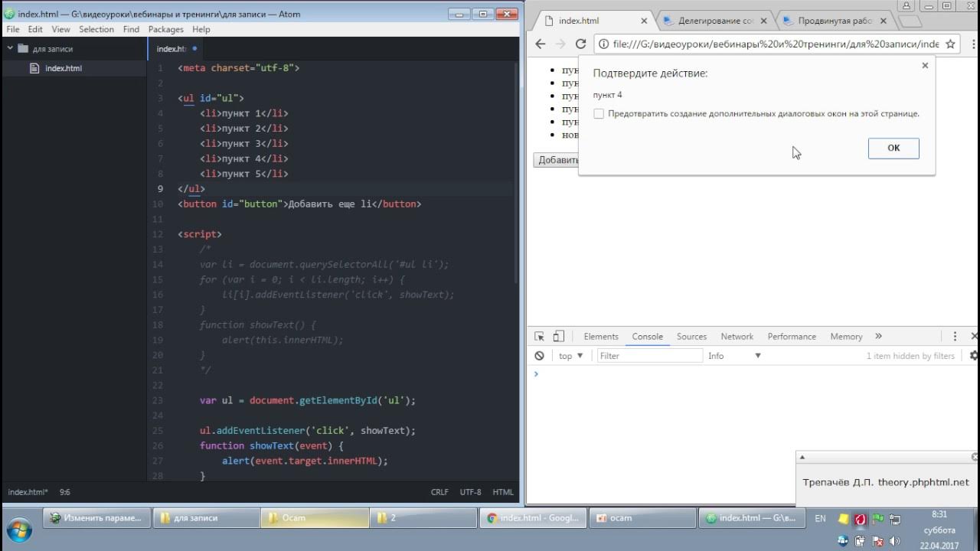The width and height of the screenshot is (980, 551).
Task: Open DevTools three-dot customize menu
Action: point(955,336)
